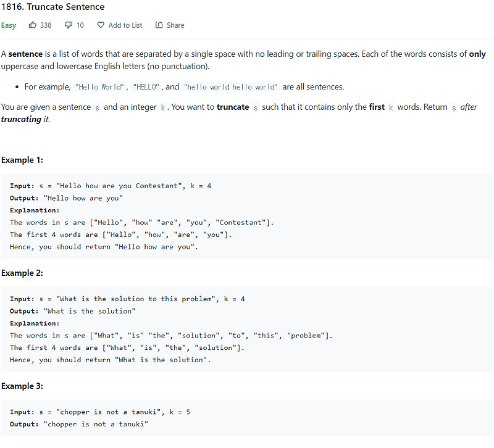Click the Input line in Example 1
Viewport: 494px width, 448px height.
tap(111, 186)
